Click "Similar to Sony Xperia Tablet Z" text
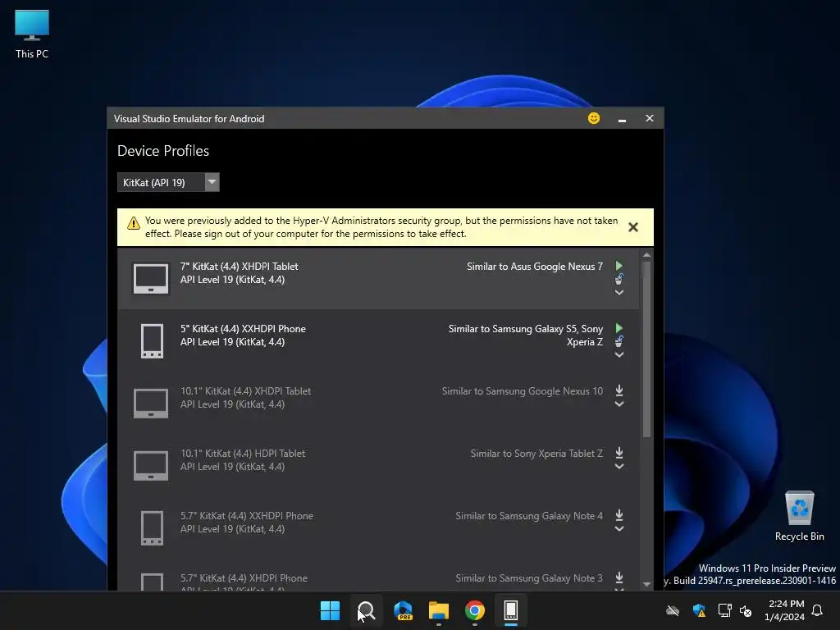840x630 pixels. (x=536, y=454)
